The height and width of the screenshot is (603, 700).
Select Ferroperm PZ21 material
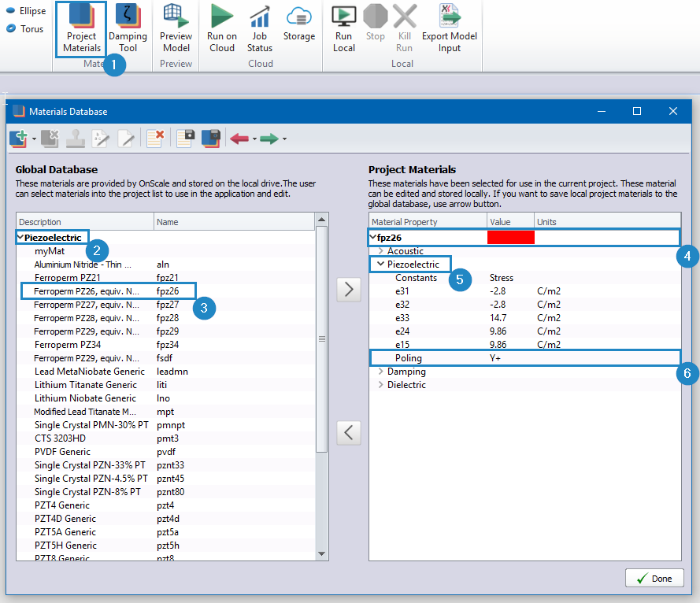click(165, 278)
